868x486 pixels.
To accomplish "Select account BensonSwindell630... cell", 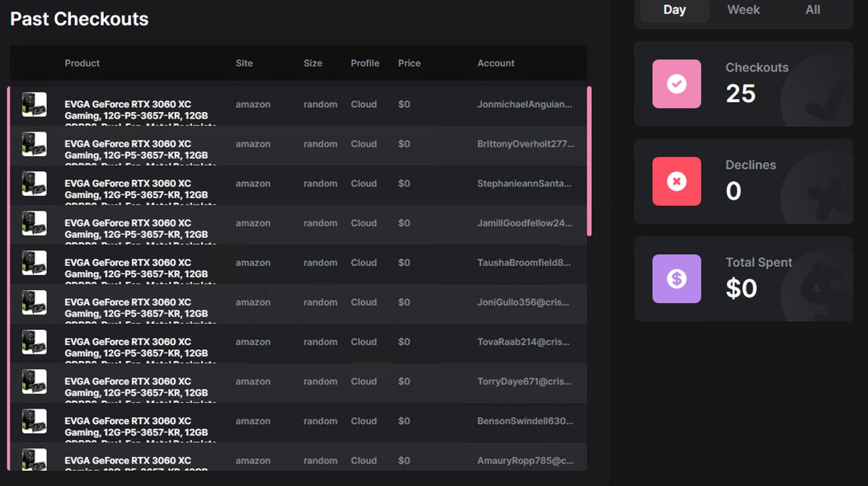I will 525,421.
